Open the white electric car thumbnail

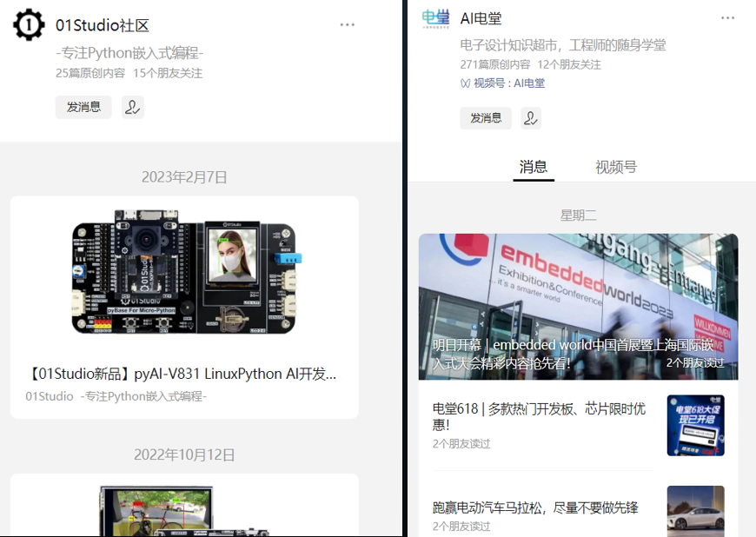coord(696,512)
